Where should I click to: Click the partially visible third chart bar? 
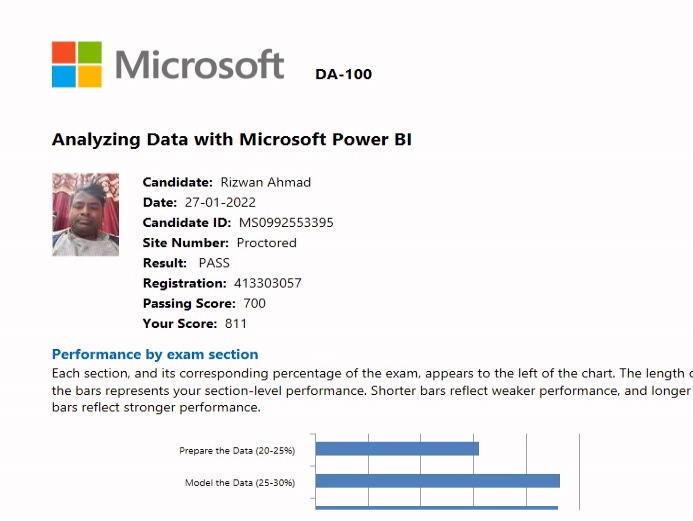tap(436, 508)
